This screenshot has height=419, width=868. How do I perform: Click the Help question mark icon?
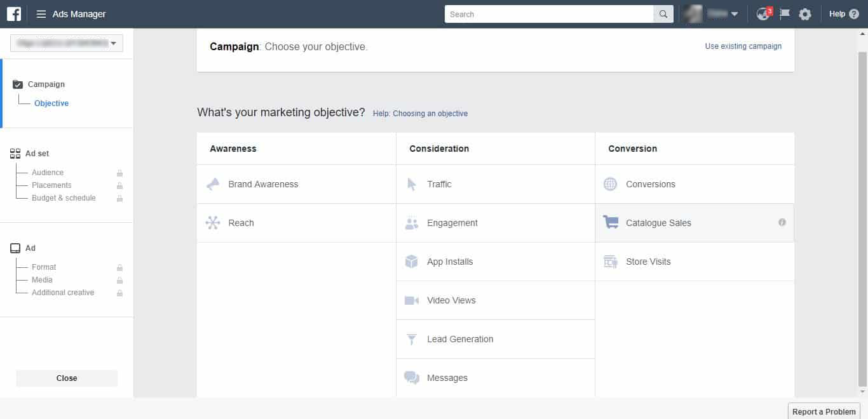point(854,14)
